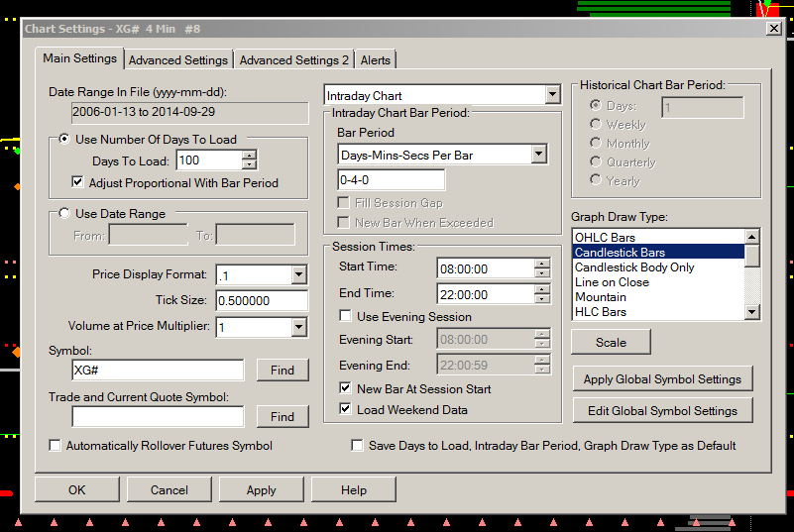Click Find next to Symbol field

283,370
